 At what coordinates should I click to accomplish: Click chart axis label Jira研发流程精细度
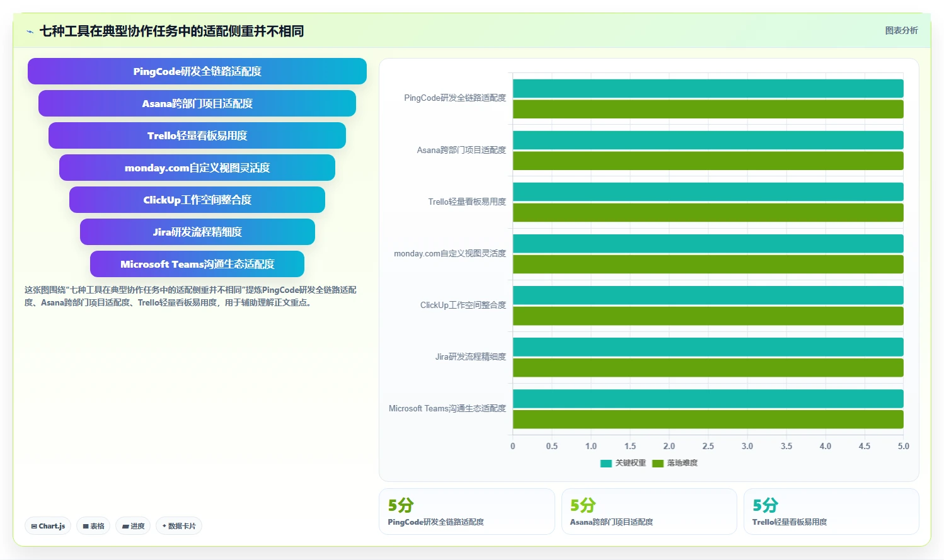click(x=471, y=357)
